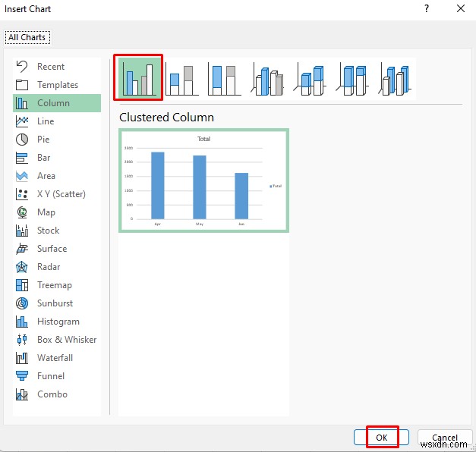
Task: Open the Recent chart category
Action: coord(57,67)
